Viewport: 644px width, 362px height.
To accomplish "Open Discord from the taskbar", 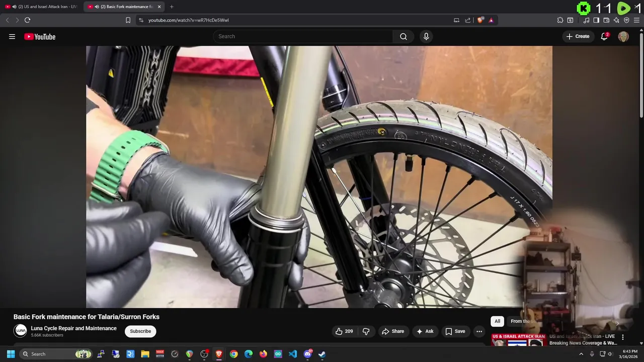I will point(307,354).
